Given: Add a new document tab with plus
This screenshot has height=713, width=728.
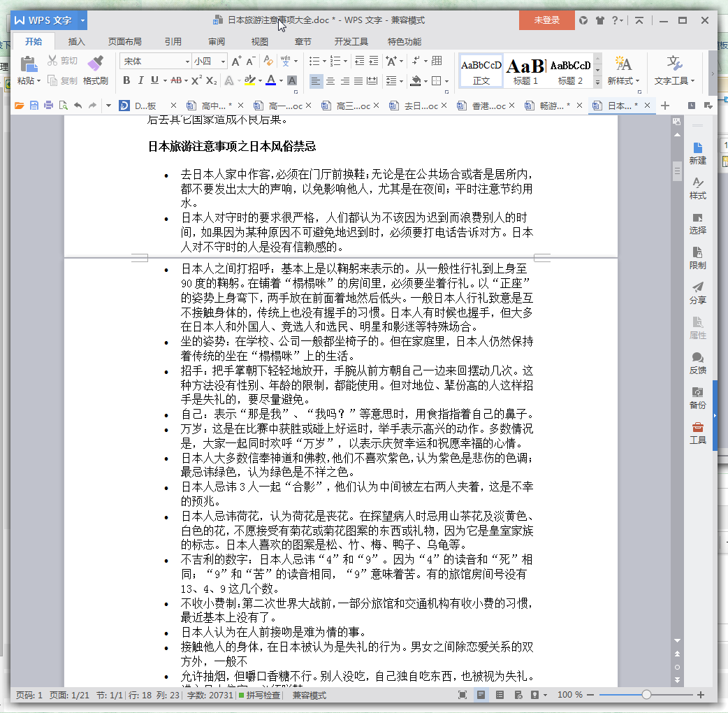Looking at the screenshot, I should tap(665, 106).
